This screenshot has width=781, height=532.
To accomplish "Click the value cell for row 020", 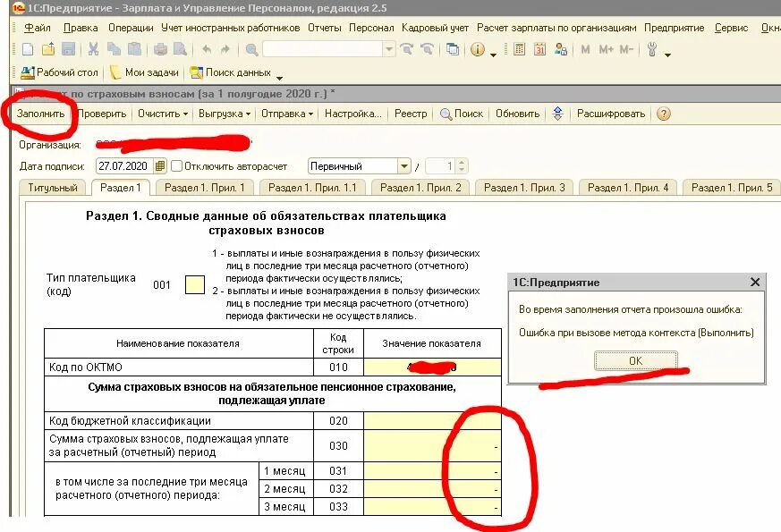I will click(432, 421).
